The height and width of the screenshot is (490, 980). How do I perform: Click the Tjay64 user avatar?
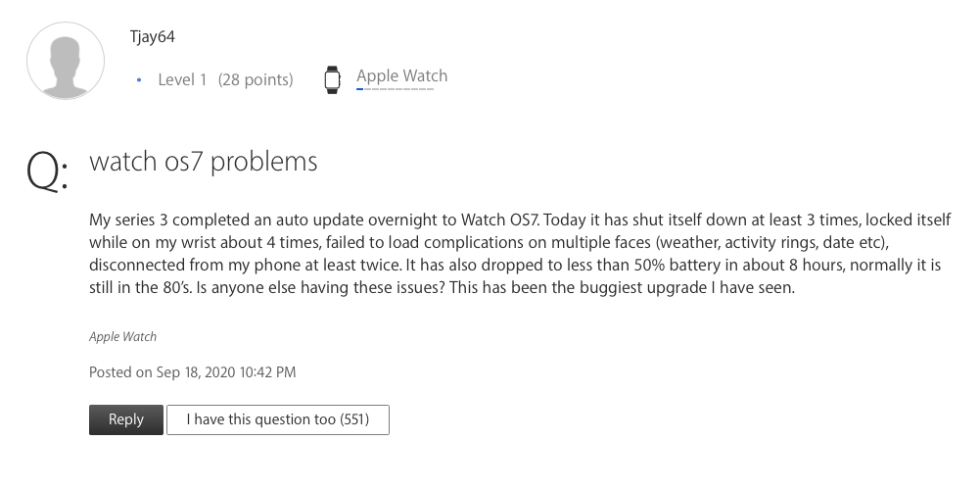pyautogui.click(x=66, y=61)
